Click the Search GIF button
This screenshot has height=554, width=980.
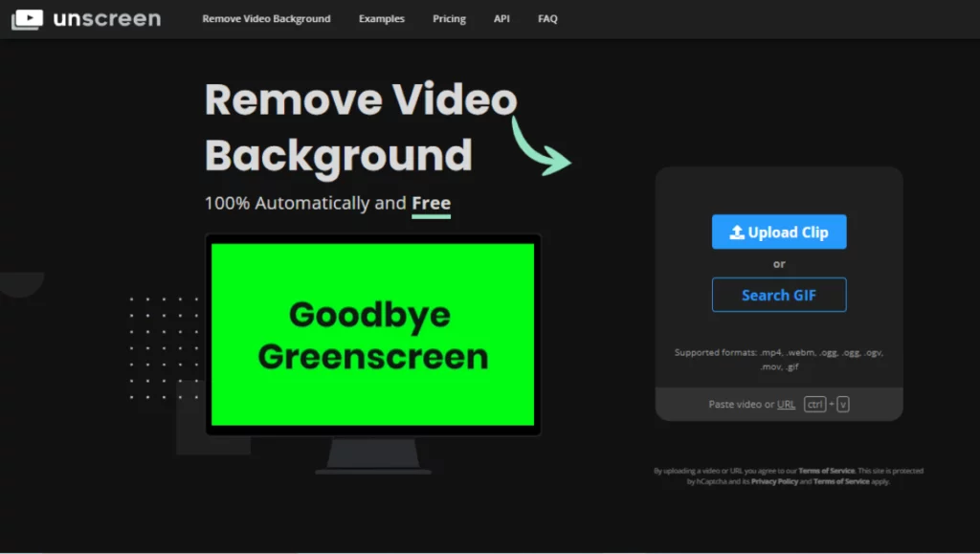(779, 295)
